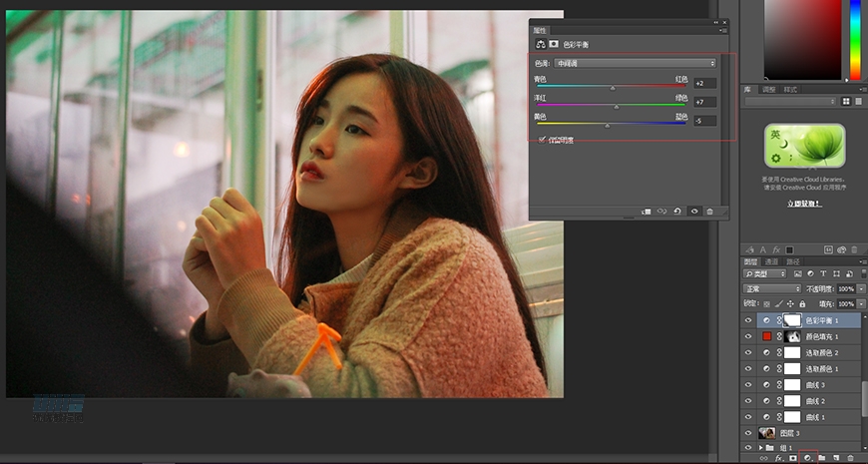Screen dimensions: 868x464
Task: Hide the 颜色填充 1 layer
Action: coord(748,337)
